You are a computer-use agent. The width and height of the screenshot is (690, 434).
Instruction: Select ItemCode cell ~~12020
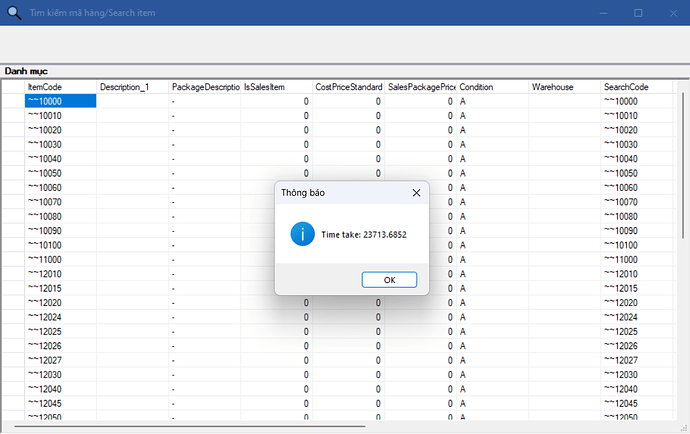tap(60, 303)
